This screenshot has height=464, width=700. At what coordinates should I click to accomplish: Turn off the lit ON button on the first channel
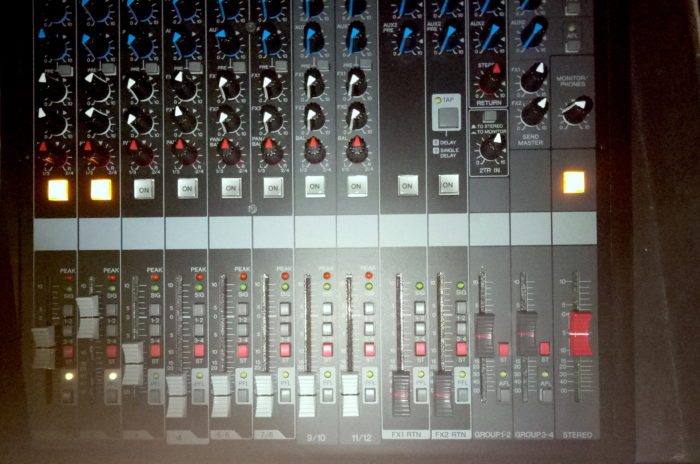tap(58, 189)
